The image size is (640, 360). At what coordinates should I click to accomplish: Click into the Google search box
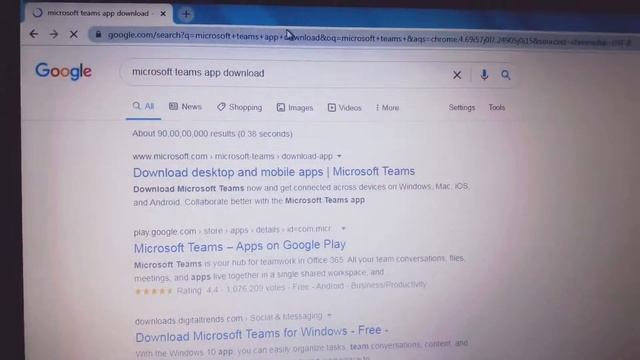pos(286,73)
